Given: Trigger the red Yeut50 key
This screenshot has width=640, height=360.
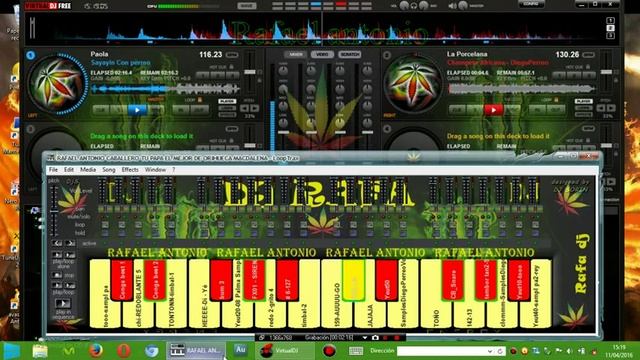Looking at the screenshot, I should (387, 280).
